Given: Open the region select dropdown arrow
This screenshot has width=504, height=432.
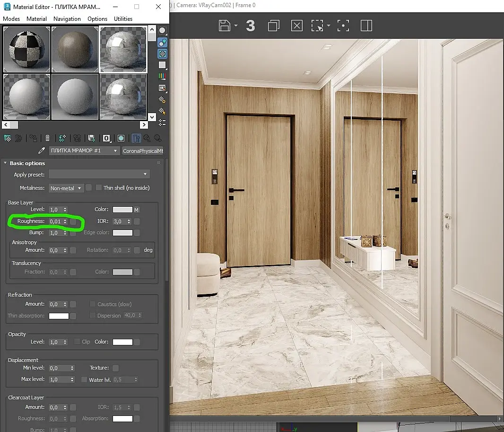Looking at the screenshot, I should [328, 26].
